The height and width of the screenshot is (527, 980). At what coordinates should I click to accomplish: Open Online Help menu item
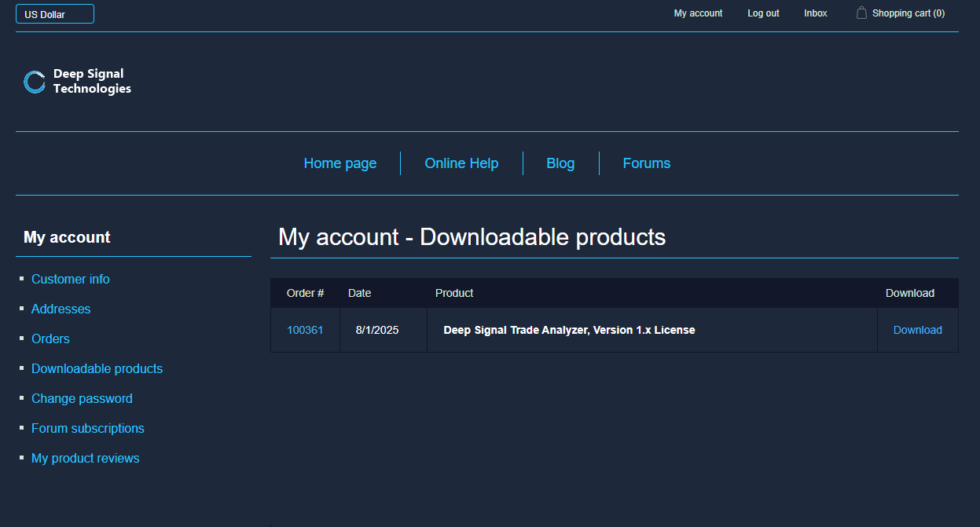coord(461,163)
